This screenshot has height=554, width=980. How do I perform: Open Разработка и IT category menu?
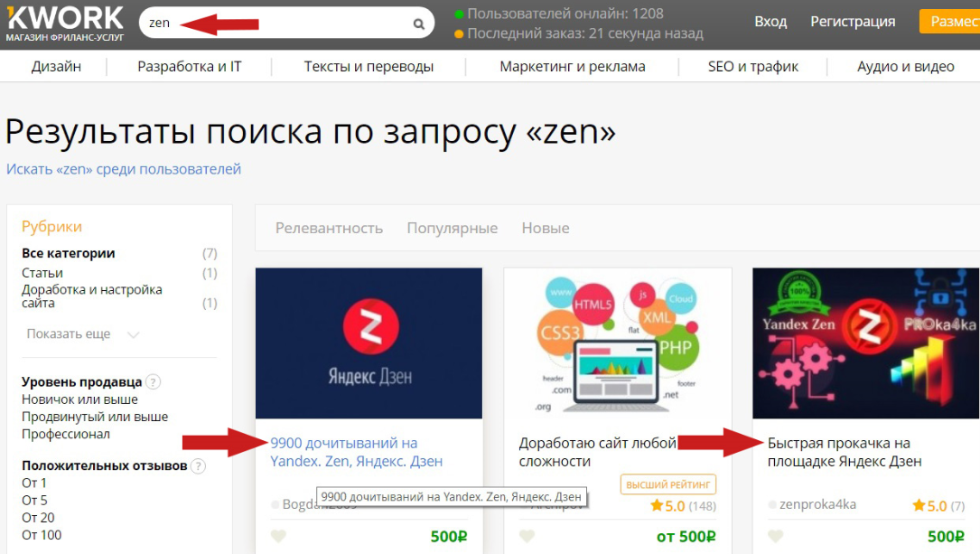(x=189, y=66)
